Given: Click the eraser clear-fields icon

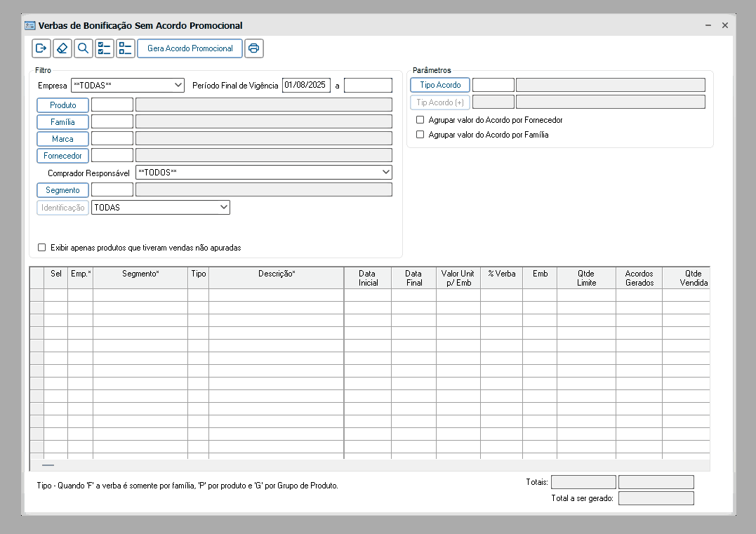Looking at the screenshot, I should [x=62, y=48].
